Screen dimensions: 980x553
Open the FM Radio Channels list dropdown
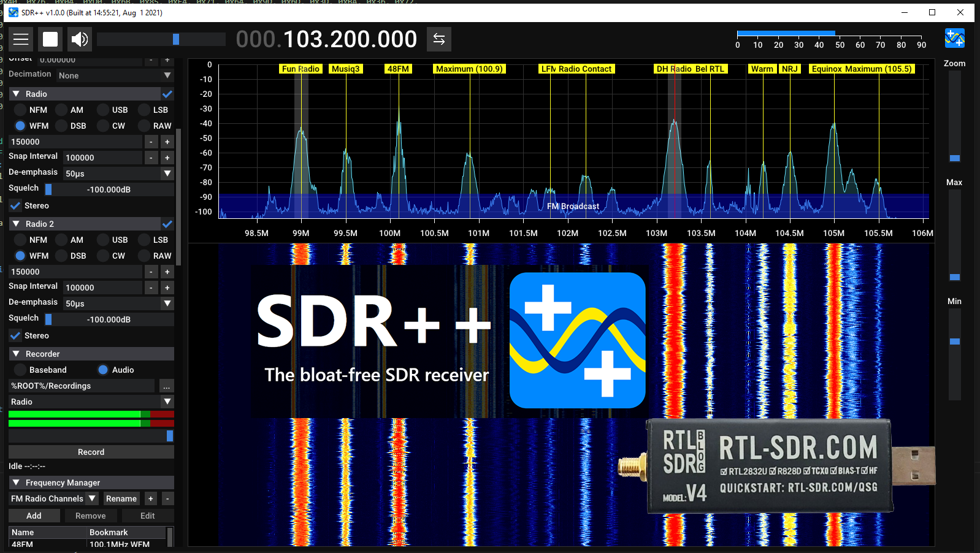53,498
